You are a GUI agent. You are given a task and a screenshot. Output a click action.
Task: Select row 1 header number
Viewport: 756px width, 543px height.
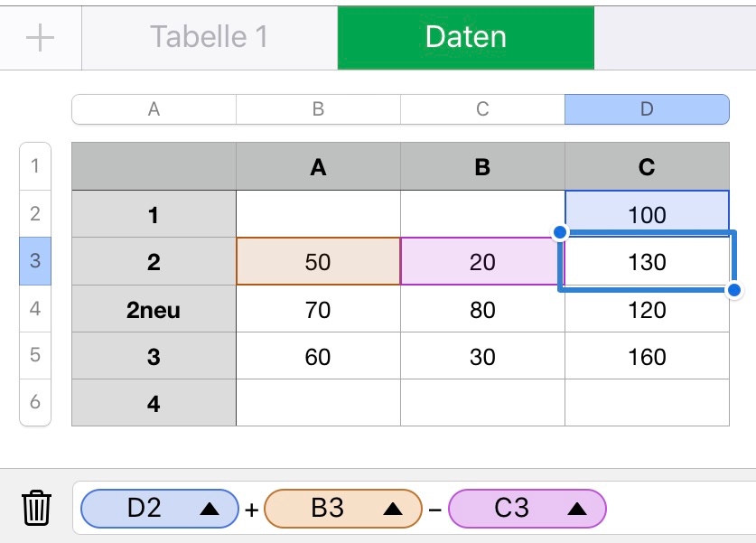pyautogui.click(x=35, y=166)
